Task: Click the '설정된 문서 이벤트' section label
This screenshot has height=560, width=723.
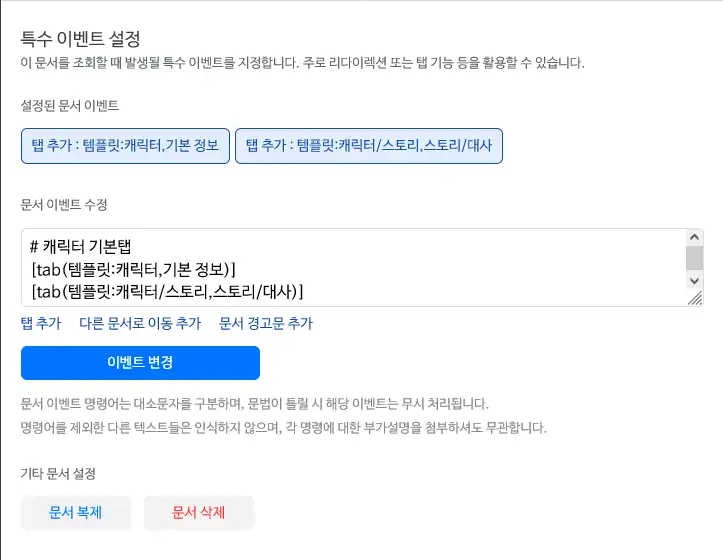Action: coord(70,105)
